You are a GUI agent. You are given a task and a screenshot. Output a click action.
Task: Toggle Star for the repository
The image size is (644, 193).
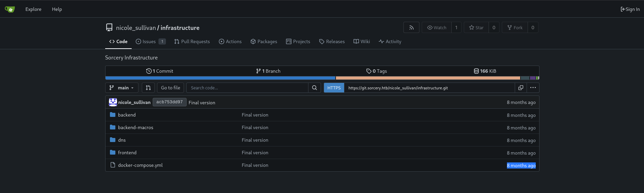point(476,28)
